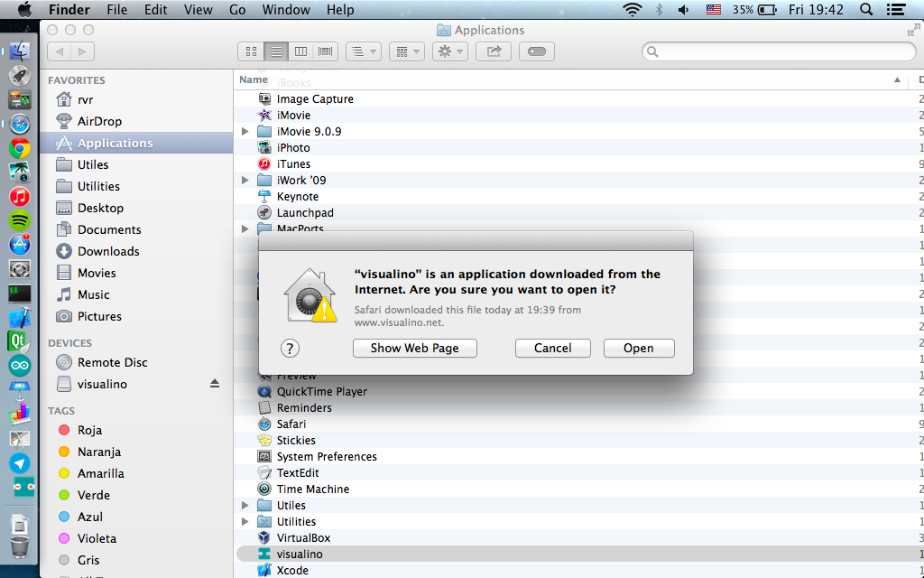Open the gear Action menu dropdown
The height and width of the screenshot is (578, 924).
point(450,51)
